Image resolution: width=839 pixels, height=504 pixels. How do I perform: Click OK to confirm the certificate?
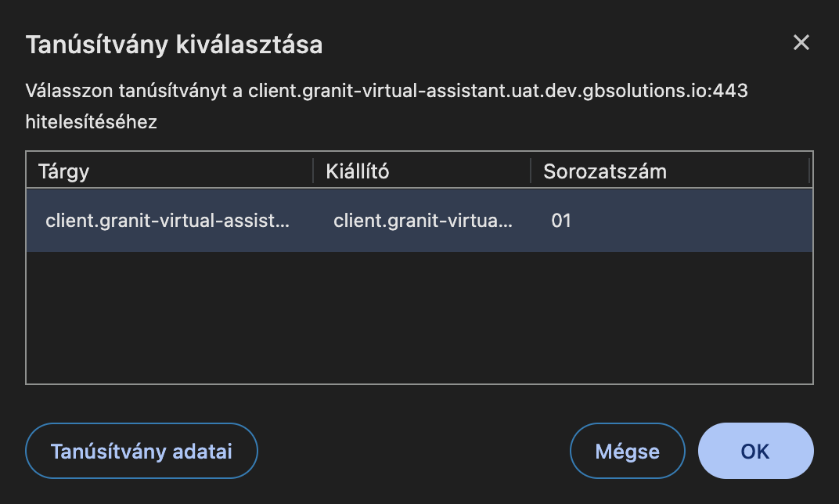pyautogui.click(x=754, y=451)
